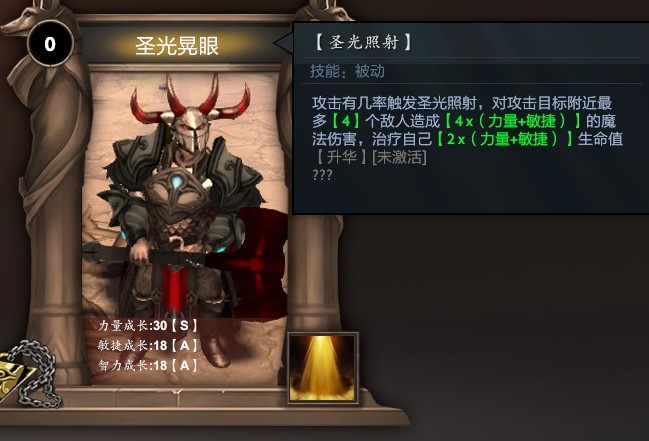Viewport: 649px width, 441px height.
Task: Click the hero's red-horned helmet
Action: click(190, 112)
